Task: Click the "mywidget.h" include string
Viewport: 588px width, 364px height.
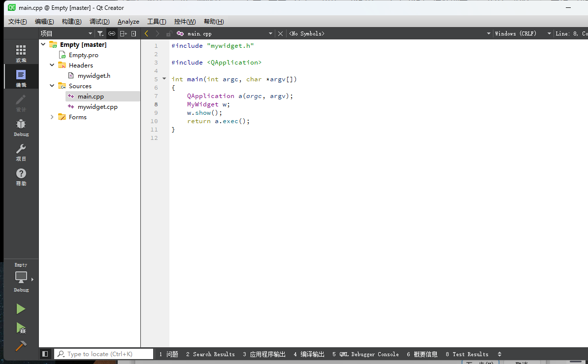Action: pyautogui.click(x=230, y=46)
